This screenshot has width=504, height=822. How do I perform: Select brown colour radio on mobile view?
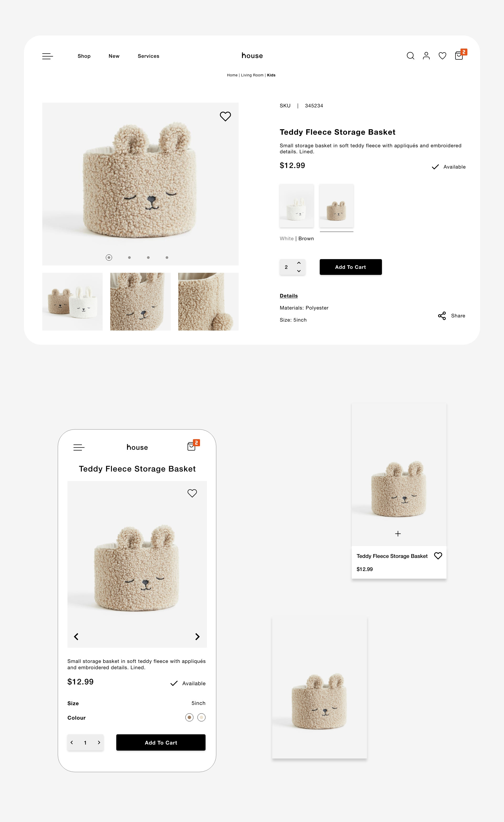(x=189, y=717)
